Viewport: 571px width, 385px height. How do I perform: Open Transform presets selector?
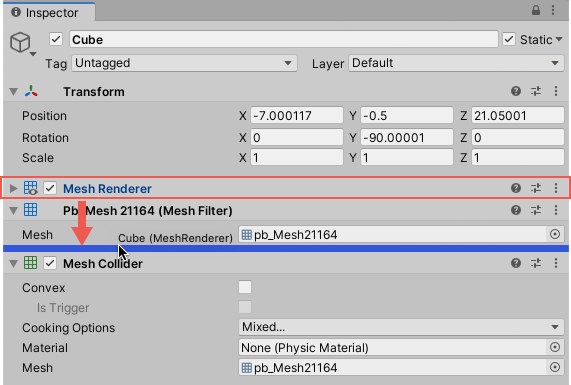click(x=536, y=91)
